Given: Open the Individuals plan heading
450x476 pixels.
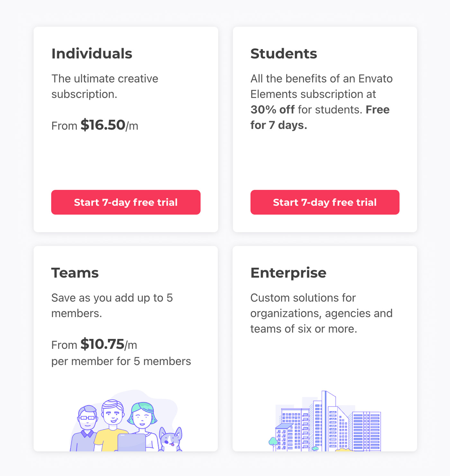Looking at the screenshot, I should pyautogui.click(x=92, y=53).
